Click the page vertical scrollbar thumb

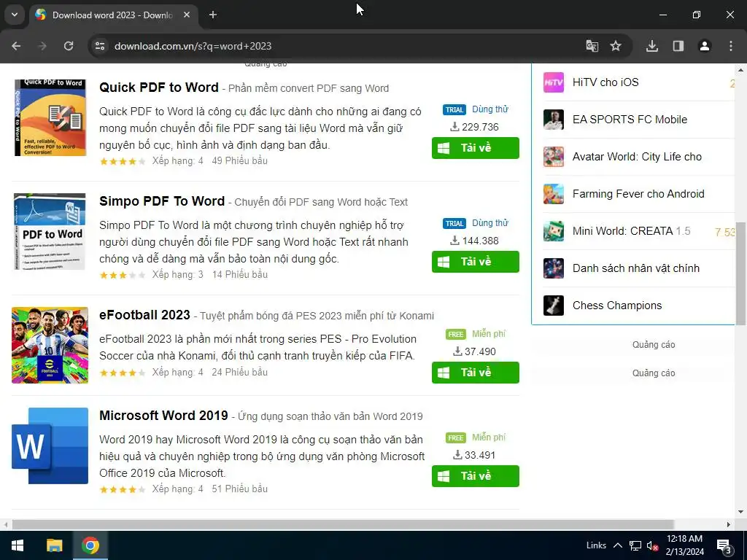tap(740, 274)
